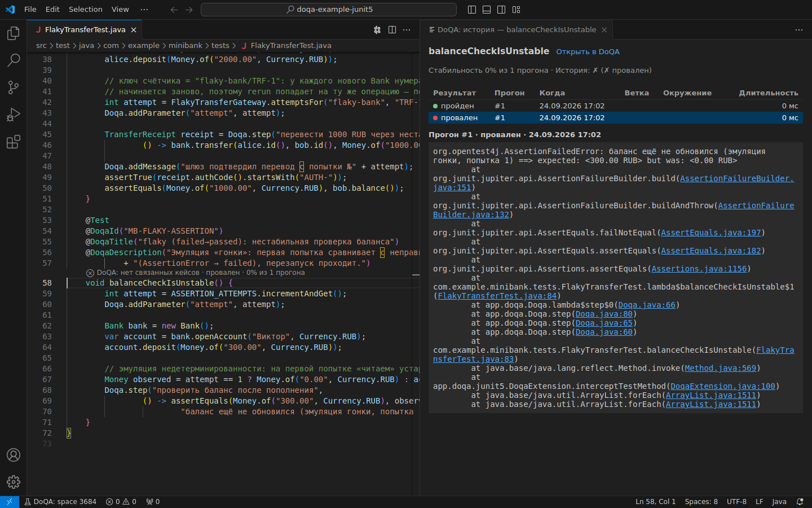Switch to the FlakyTransferTest.java tab
This screenshot has width=812, height=508.
[x=85, y=30]
